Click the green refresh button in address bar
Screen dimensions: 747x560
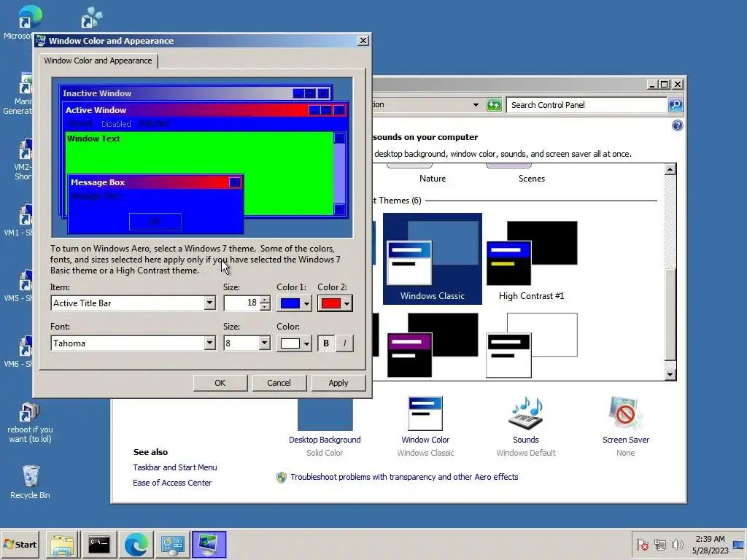click(x=494, y=105)
